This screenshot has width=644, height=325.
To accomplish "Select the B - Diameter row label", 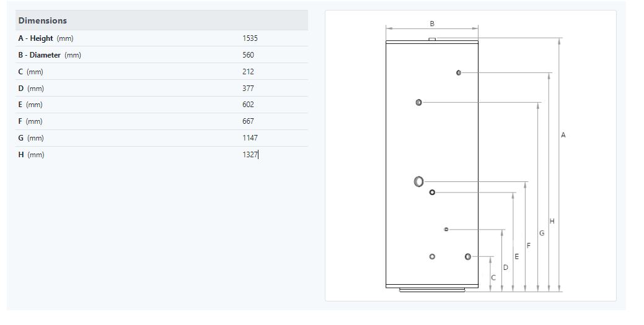I will [x=50, y=55].
